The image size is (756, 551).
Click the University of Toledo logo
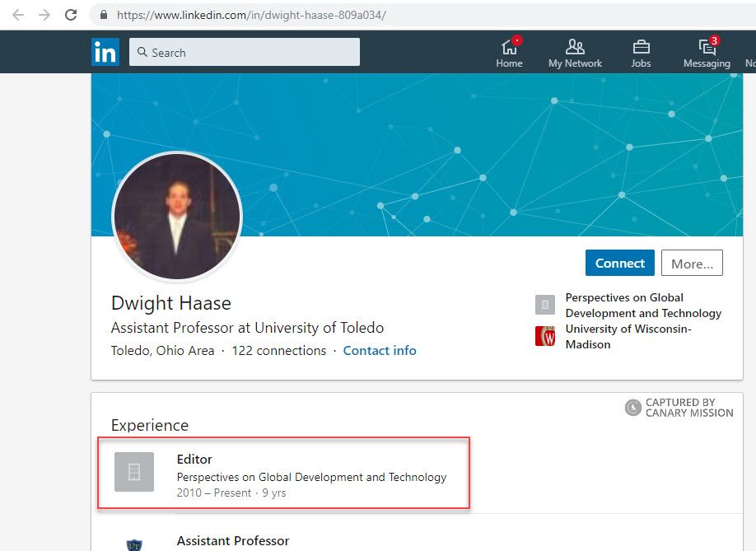(x=134, y=543)
